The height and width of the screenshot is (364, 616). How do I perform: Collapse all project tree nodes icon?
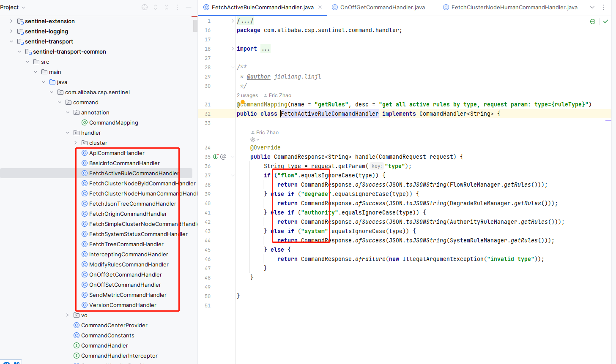tap(167, 7)
